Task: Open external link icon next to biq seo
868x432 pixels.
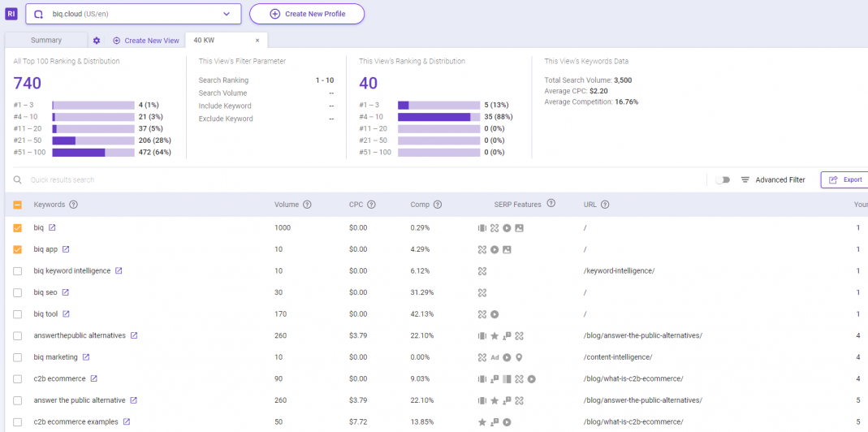Action: coord(65,292)
